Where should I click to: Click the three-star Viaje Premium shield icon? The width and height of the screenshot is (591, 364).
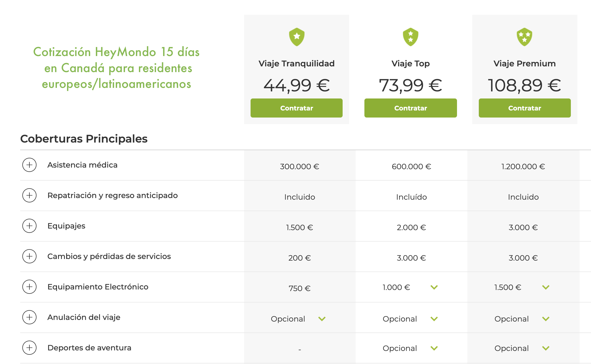(x=524, y=37)
